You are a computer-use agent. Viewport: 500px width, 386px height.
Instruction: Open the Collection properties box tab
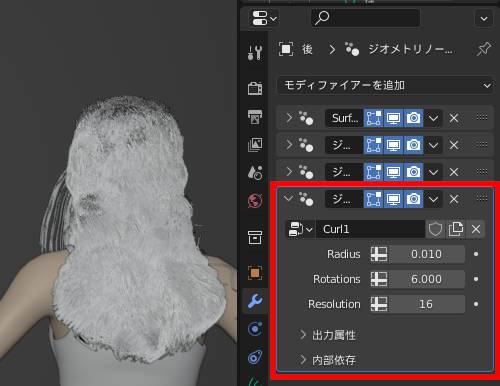point(255,237)
